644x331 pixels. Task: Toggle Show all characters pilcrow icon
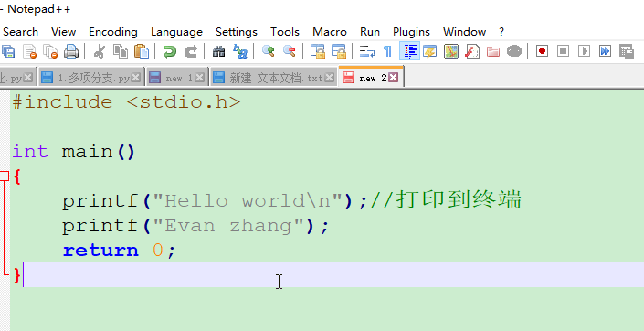[x=387, y=51]
